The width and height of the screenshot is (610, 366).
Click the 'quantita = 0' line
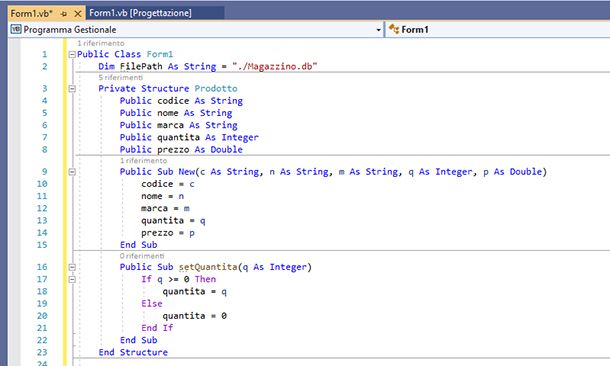click(x=195, y=316)
